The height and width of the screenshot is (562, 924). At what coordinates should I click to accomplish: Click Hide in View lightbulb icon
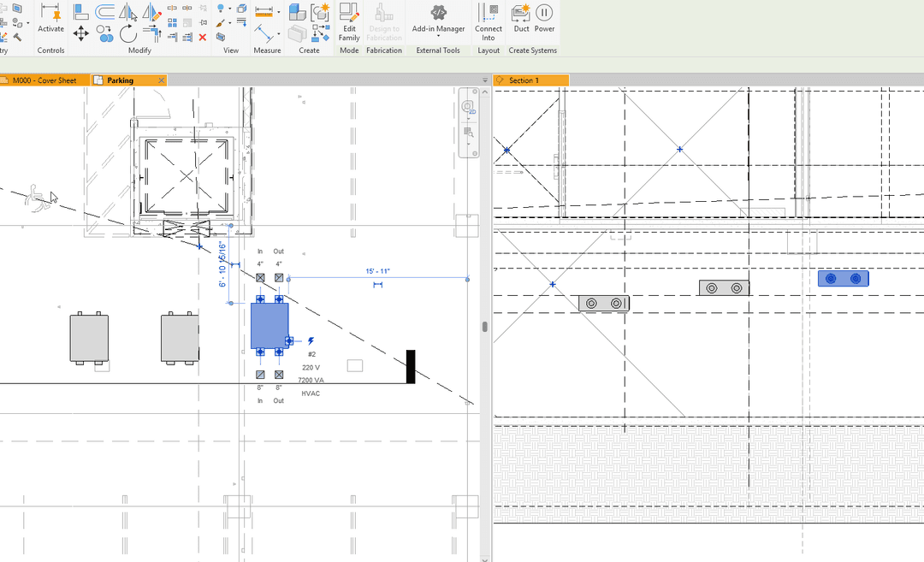tap(221, 9)
